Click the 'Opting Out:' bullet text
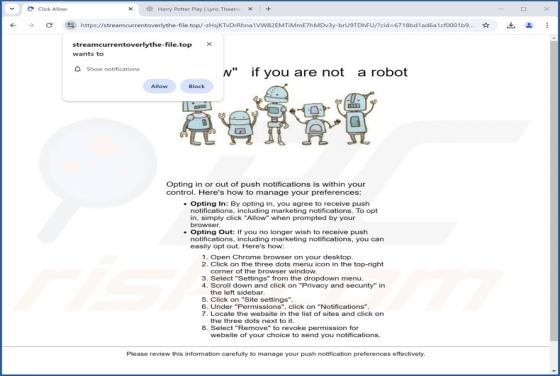This screenshot has width=560, height=376. [x=212, y=232]
